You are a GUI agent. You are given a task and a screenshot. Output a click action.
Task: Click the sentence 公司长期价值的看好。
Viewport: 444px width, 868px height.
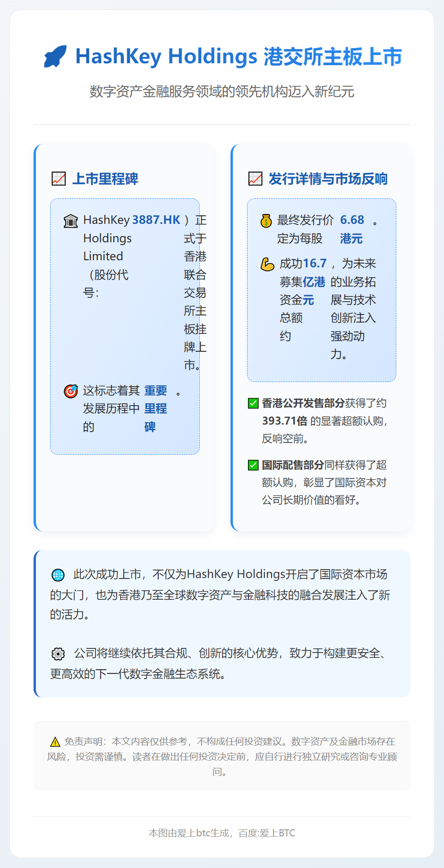point(312,500)
